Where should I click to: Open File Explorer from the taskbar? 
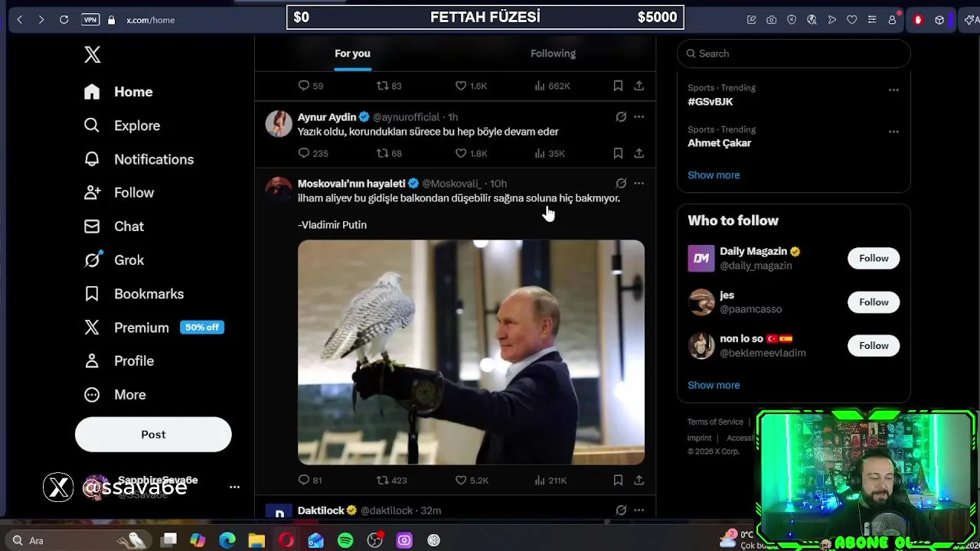[x=256, y=540]
